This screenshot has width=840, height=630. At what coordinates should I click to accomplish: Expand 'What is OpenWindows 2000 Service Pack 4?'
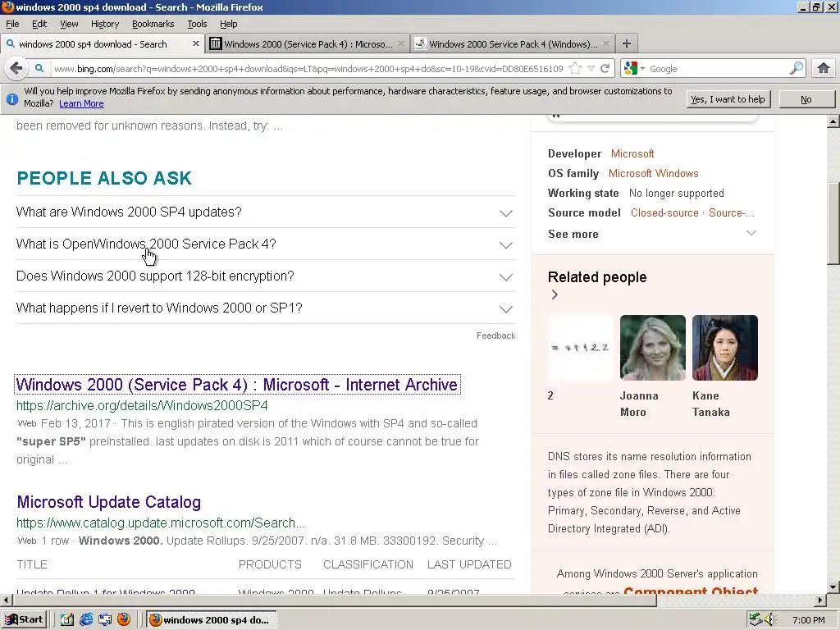265,244
